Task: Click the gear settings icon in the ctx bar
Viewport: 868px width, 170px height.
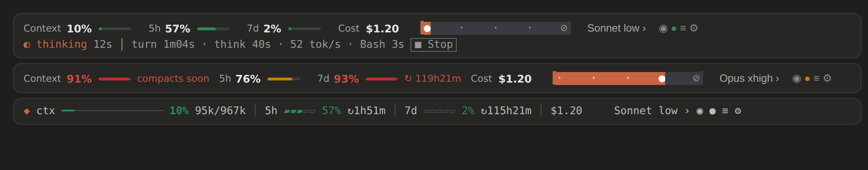Action: tap(738, 111)
